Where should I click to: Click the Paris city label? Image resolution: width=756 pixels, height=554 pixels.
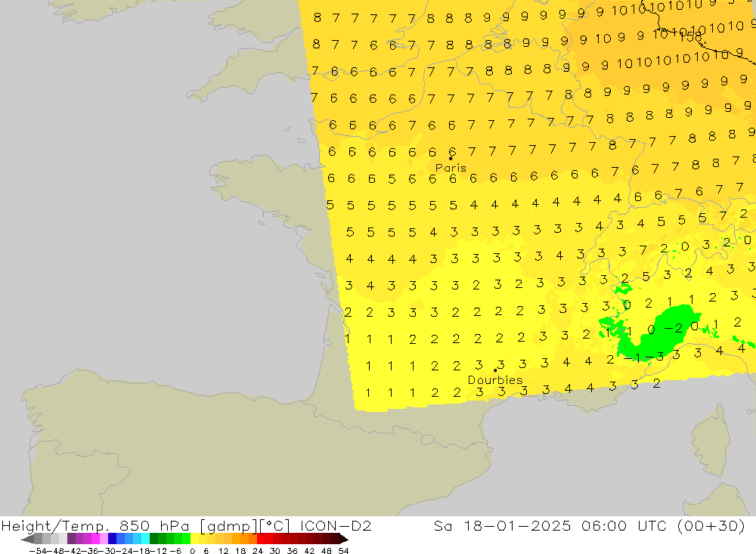[451, 168]
